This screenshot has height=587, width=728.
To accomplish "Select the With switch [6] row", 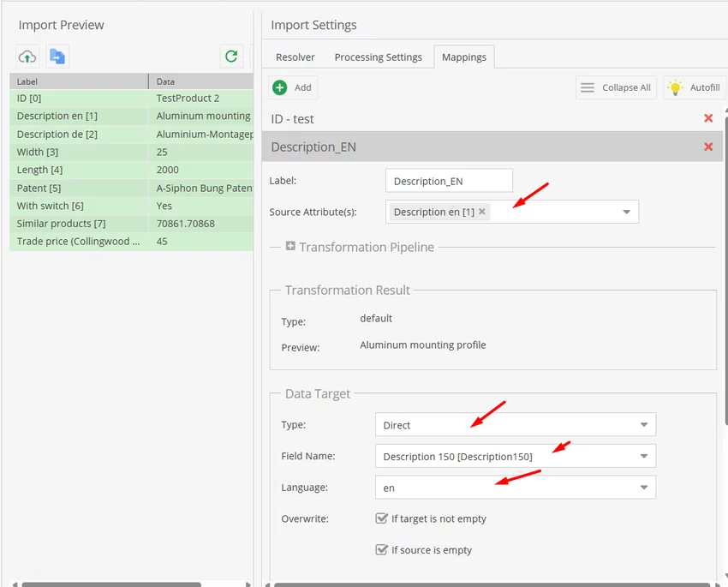I will pos(131,206).
